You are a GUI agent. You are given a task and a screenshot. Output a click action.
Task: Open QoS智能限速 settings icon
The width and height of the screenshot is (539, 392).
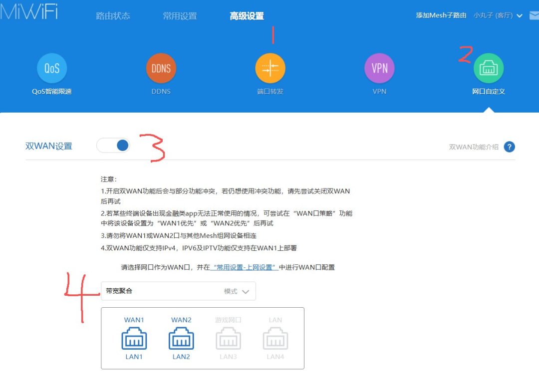(x=52, y=68)
